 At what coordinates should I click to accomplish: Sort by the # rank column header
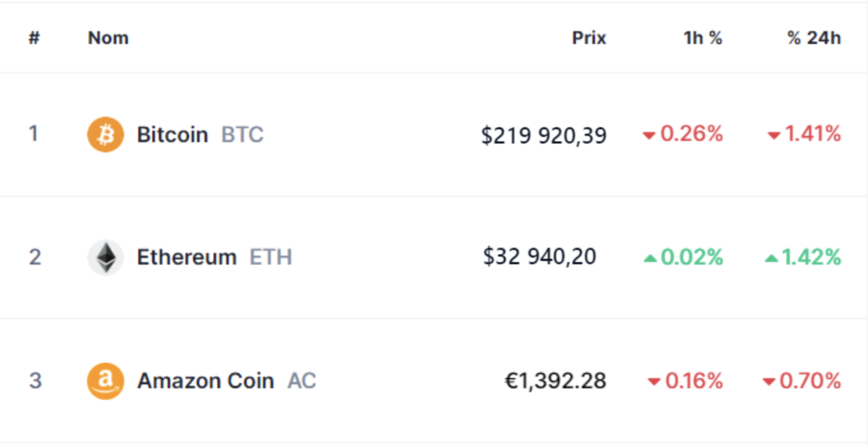tap(34, 38)
